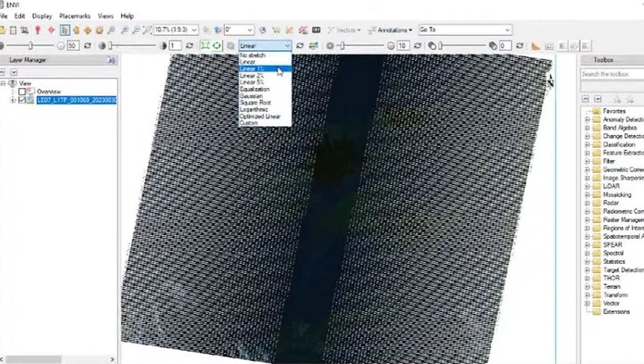This screenshot has width=644, height=364.
Task: Open the Display menu
Action: point(42,16)
